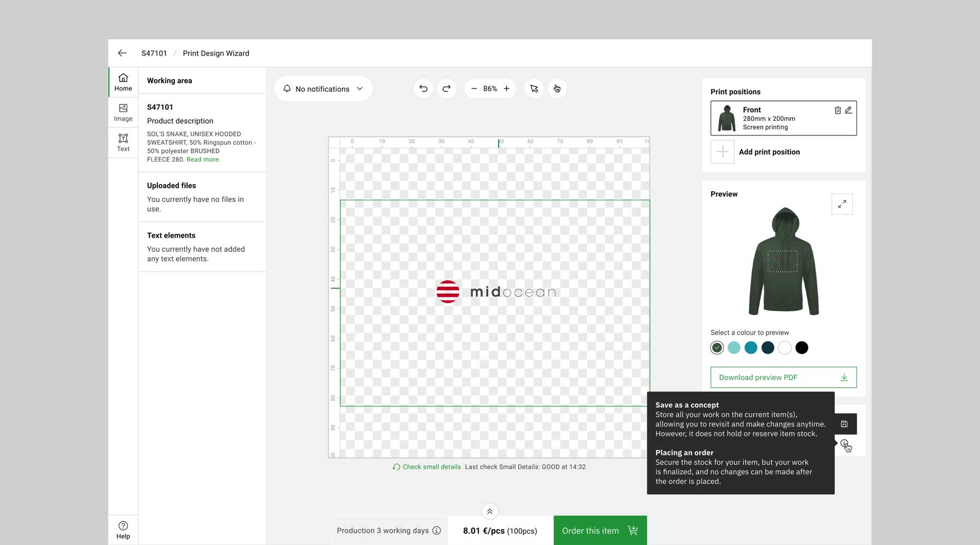Choose the select pointer tool
This screenshot has height=545, width=980.
(x=534, y=88)
